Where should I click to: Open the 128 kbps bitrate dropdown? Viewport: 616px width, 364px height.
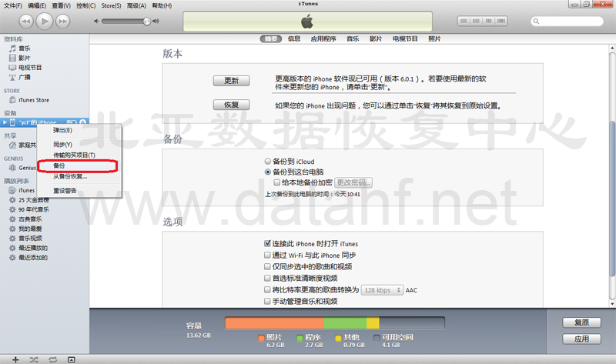pyautogui.click(x=382, y=290)
